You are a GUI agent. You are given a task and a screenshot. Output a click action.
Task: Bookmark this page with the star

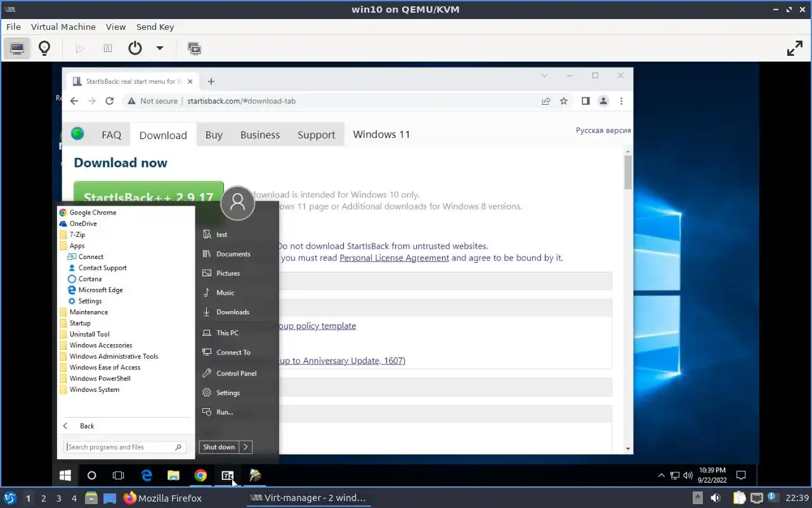click(563, 101)
